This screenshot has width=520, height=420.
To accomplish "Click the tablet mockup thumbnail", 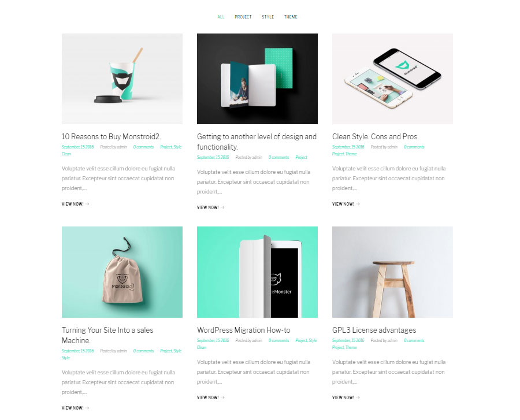I will [257, 272].
